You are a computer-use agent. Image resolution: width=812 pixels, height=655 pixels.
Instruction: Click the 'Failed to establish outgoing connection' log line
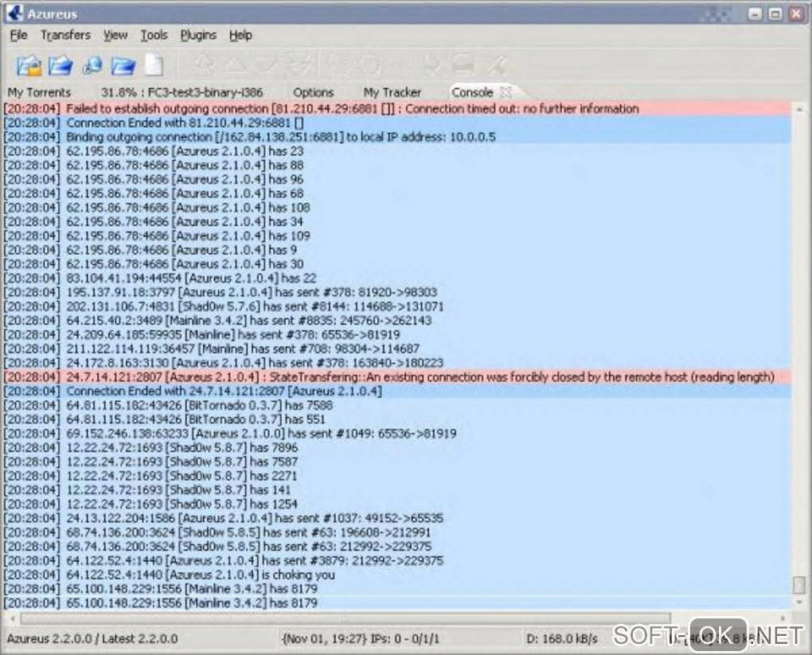click(x=397, y=109)
